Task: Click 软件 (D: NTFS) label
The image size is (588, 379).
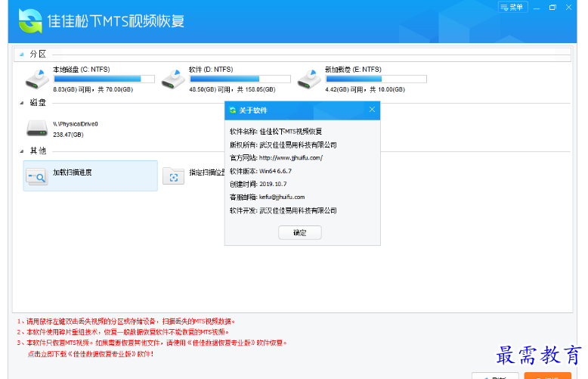Action: point(211,70)
